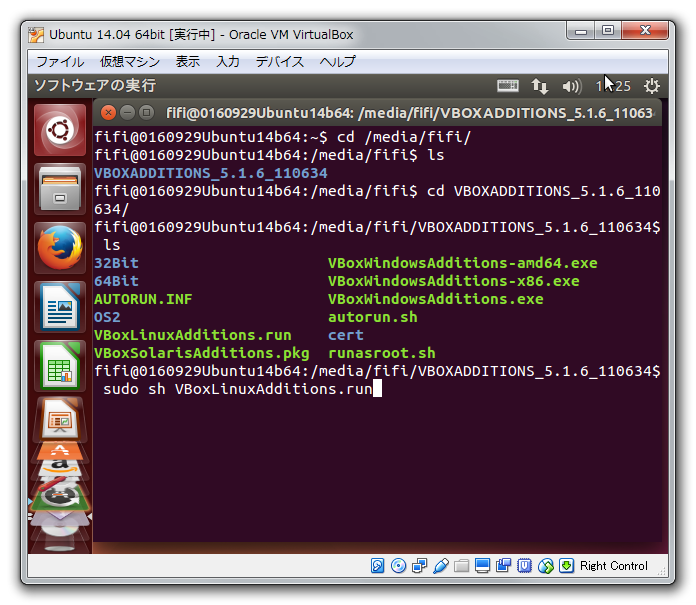The image size is (696, 605).
Task: Open Ubuntu Software Center in the launcher
Action: coord(60,451)
